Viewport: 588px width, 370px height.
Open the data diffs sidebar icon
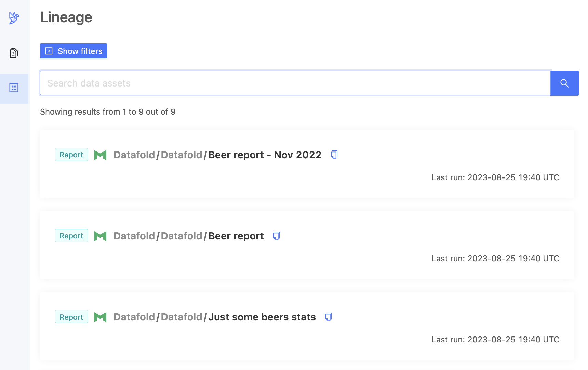[14, 53]
